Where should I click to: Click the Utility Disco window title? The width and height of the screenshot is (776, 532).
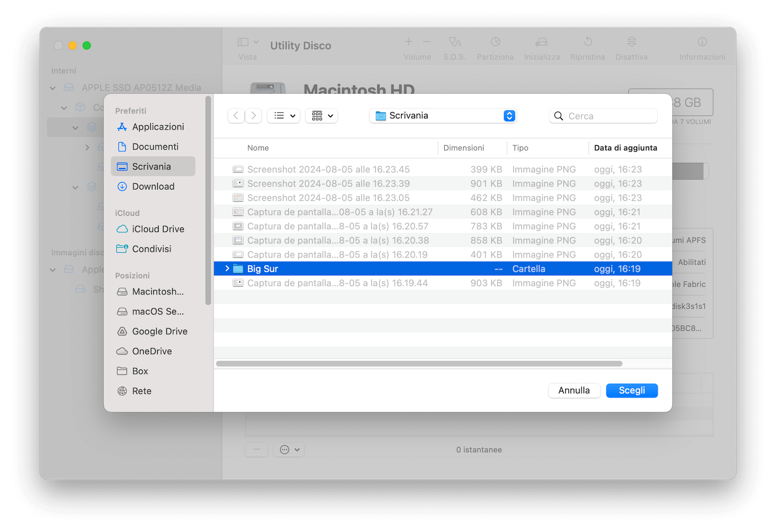click(301, 46)
